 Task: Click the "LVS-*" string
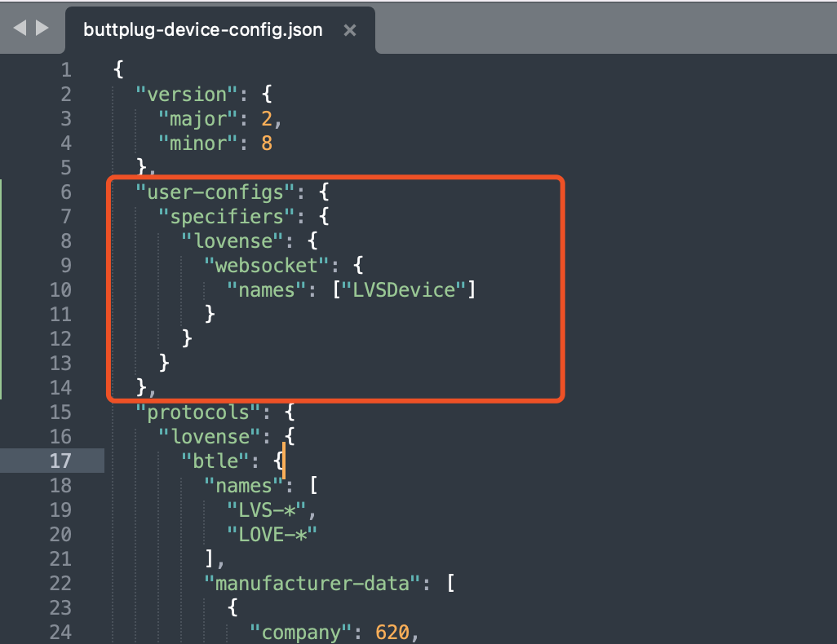click(267, 510)
